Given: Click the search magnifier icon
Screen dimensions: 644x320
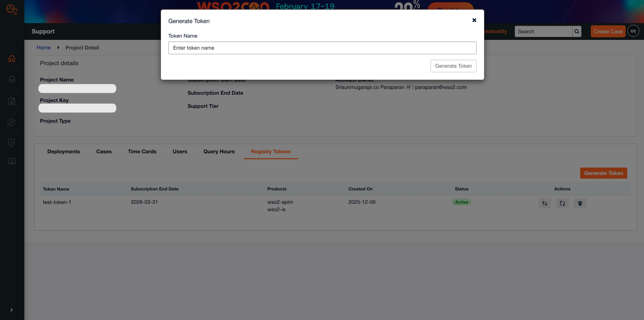Looking at the screenshot, I should [x=577, y=31].
